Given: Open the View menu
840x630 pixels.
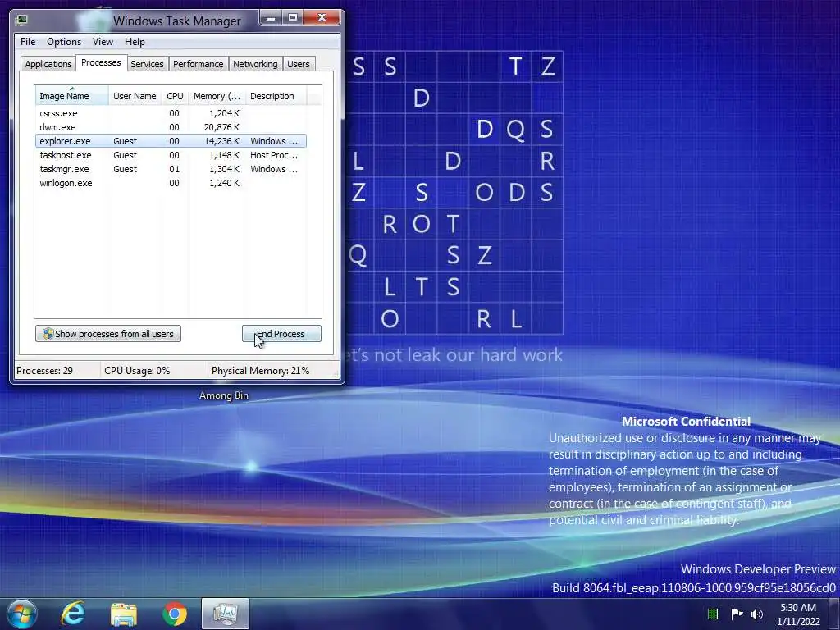Looking at the screenshot, I should (103, 42).
